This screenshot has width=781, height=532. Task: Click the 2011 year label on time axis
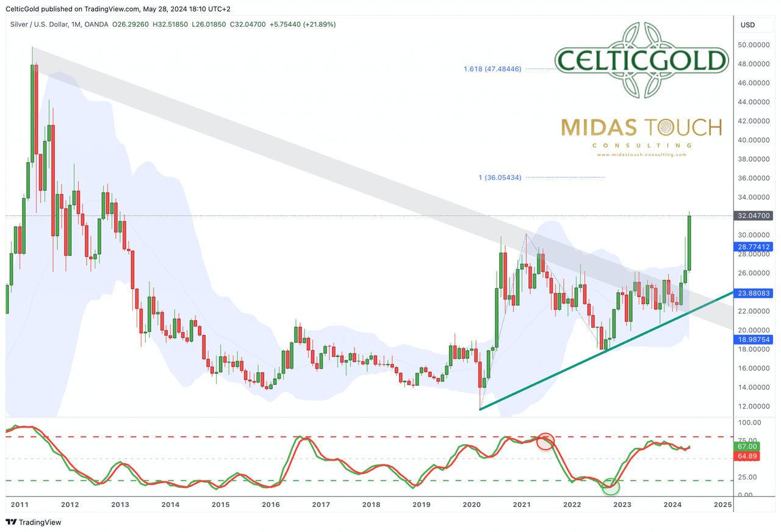pyautogui.click(x=20, y=505)
